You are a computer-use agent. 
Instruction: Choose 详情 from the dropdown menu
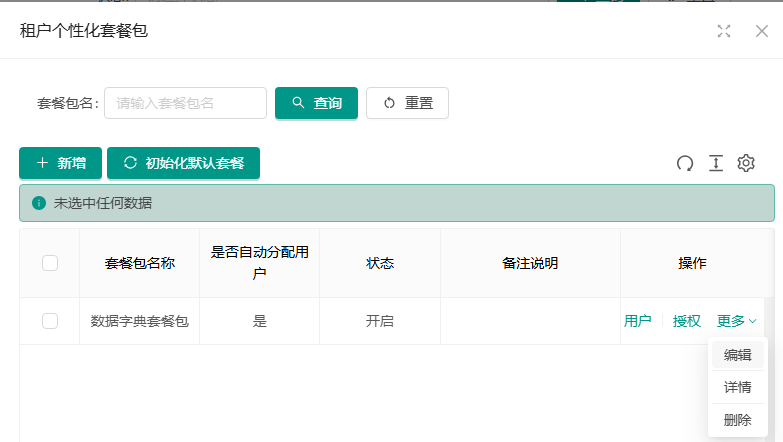click(x=738, y=387)
